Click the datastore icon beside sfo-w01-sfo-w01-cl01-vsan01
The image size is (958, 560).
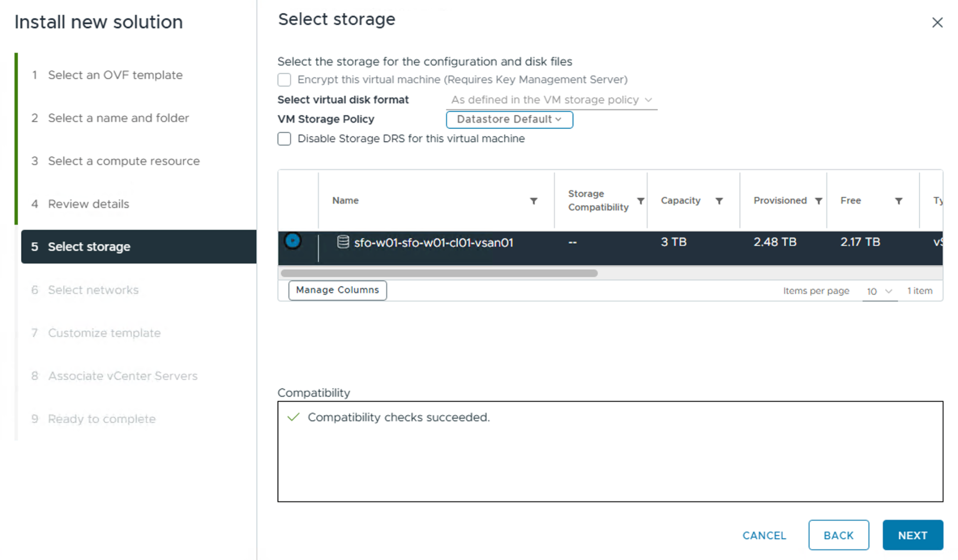coord(343,242)
